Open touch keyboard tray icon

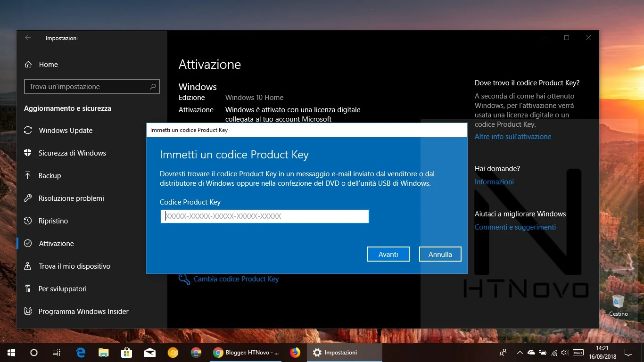tap(578, 353)
